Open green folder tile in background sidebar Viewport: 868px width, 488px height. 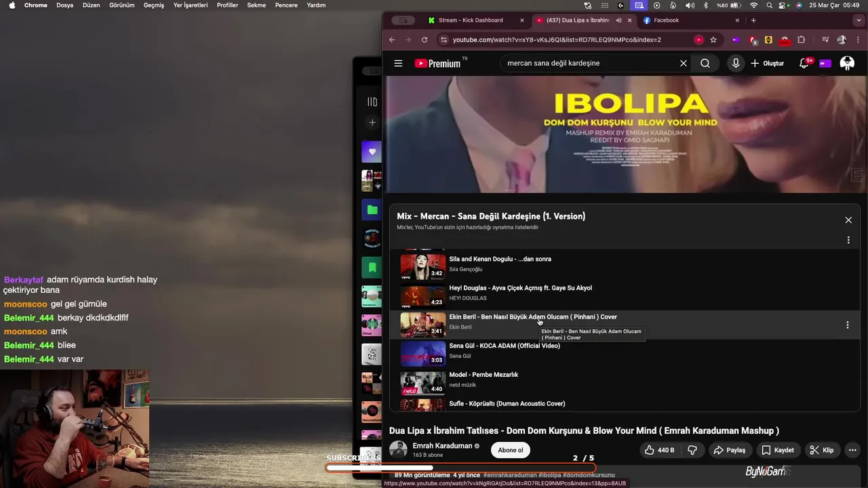372,209
